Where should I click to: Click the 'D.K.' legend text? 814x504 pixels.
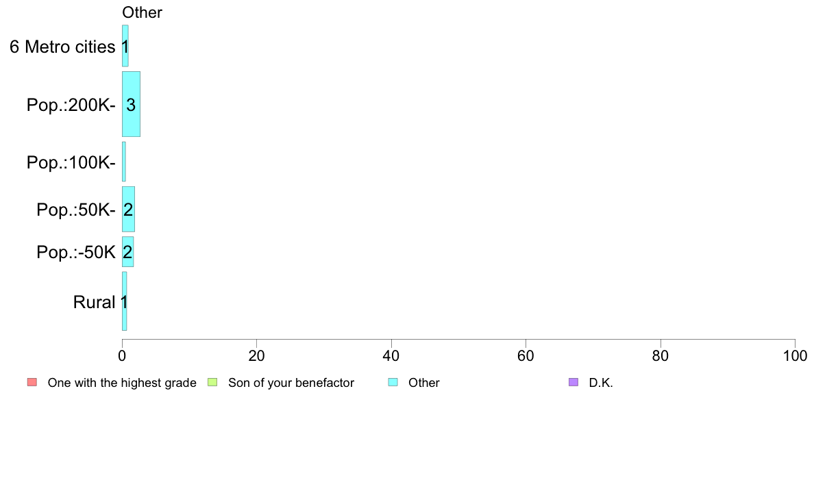coord(601,383)
